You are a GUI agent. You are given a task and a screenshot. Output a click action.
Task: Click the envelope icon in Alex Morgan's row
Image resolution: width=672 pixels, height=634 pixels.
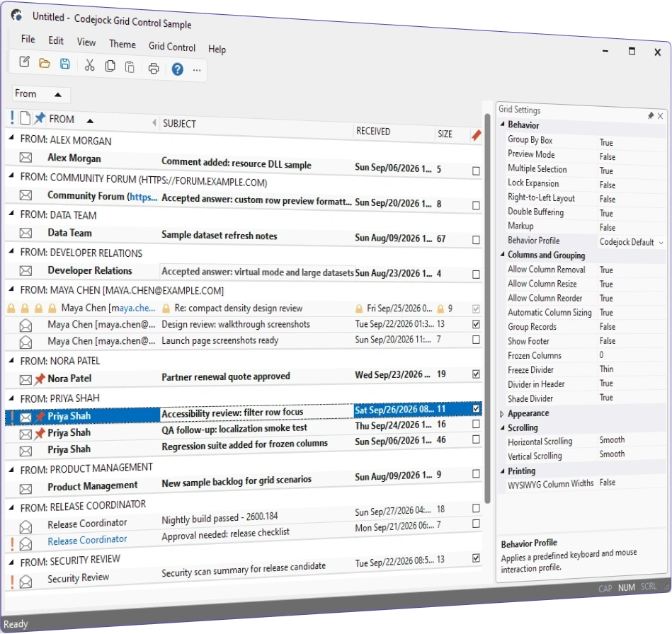click(x=25, y=157)
